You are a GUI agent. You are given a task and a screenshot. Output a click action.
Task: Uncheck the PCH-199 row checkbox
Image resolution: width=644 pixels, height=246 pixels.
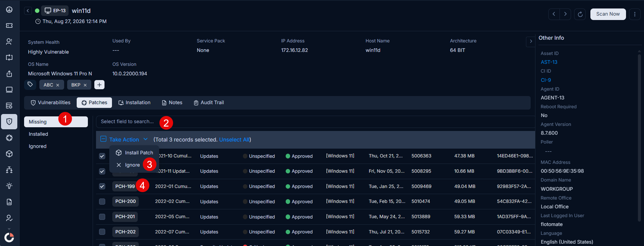[x=102, y=186]
